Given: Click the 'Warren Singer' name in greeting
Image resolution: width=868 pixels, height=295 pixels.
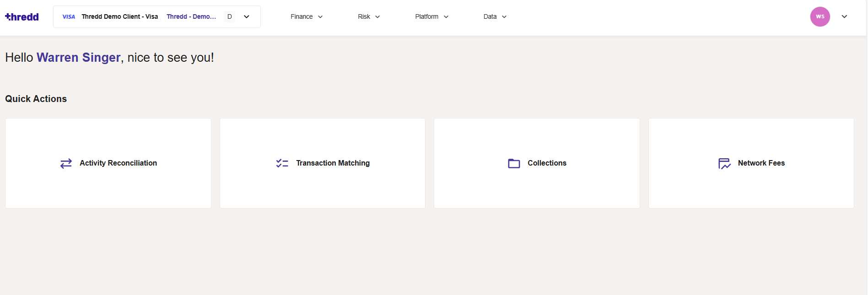Looking at the screenshot, I should [78, 58].
